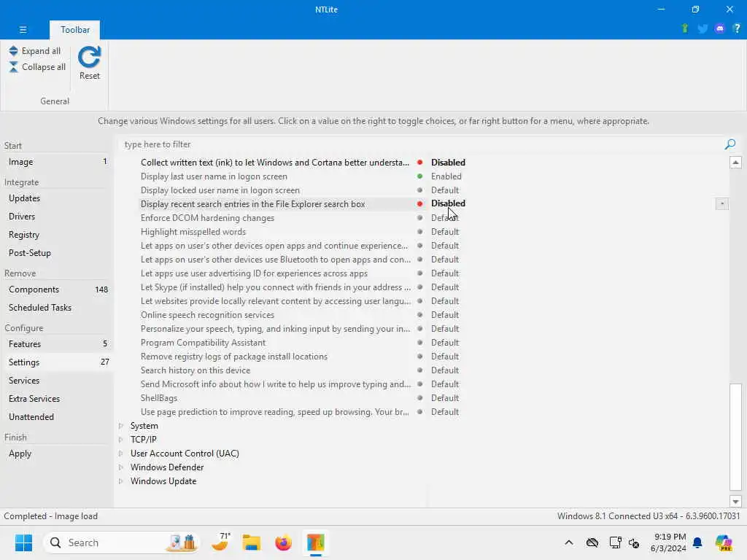Viewport: 747px width, 560px height.
Task: Open the Unattended page
Action: point(57,416)
